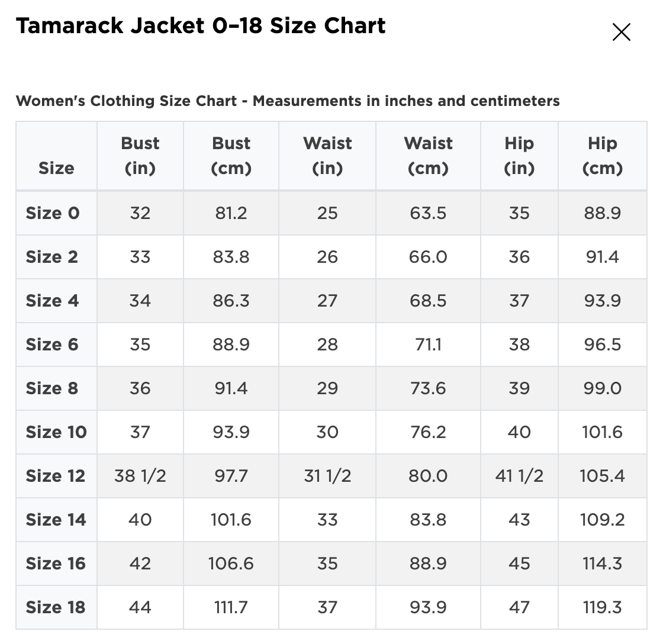
Task: Click the Bust (cm) column header
Action: point(231,156)
